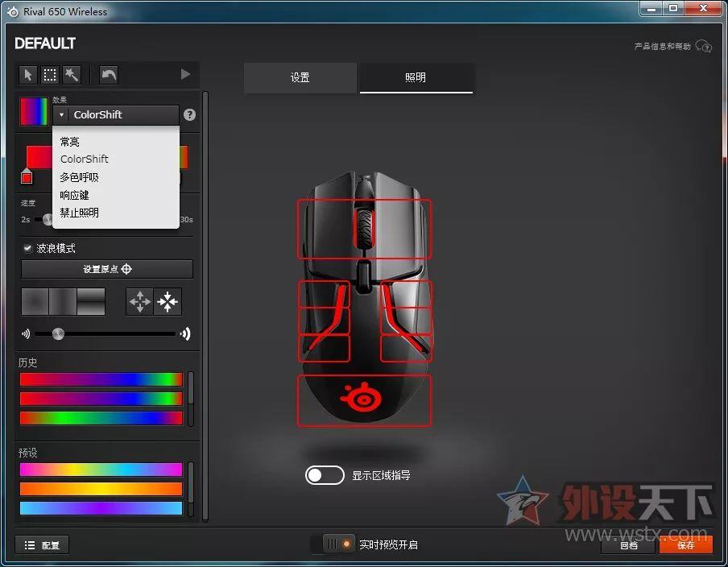Viewport: 728px width, 567px height.
Task: Apply the blue-purple preset gradient
Action: [x=101, y=508]
